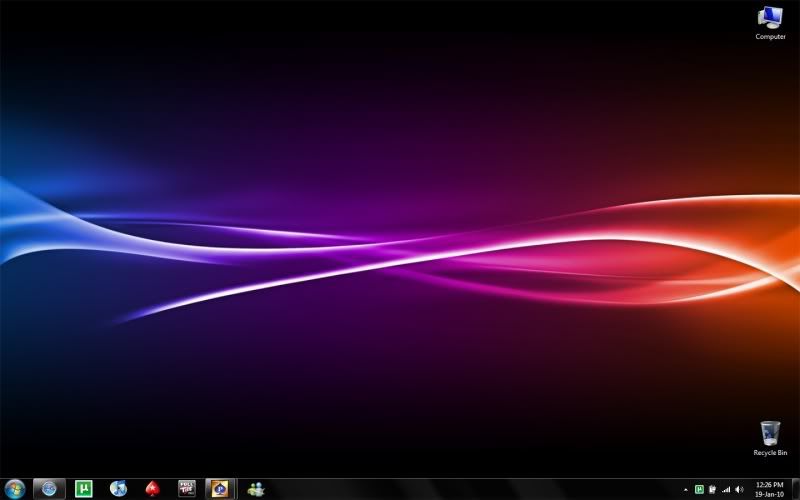The width and height of the screenshot is (800, 500).
Task: Launch iTunes from the taskbar
Action: coord(118,489)
